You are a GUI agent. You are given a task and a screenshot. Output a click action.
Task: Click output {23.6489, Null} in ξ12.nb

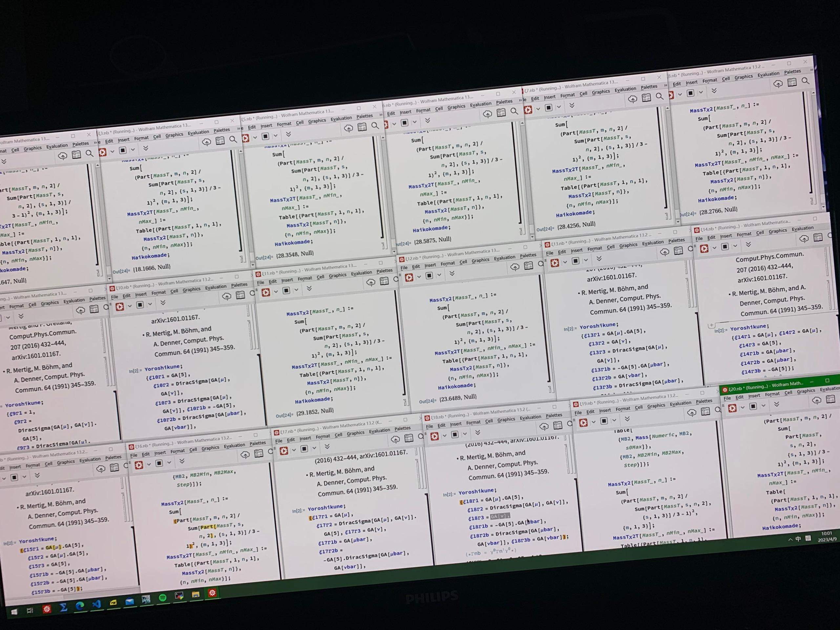point(458,398)
